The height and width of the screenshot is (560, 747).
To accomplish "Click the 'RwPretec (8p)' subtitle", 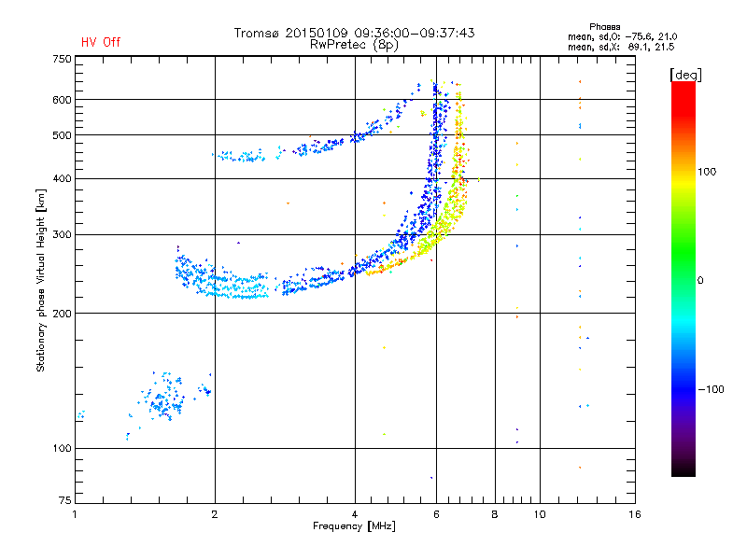I will [354, 45].
